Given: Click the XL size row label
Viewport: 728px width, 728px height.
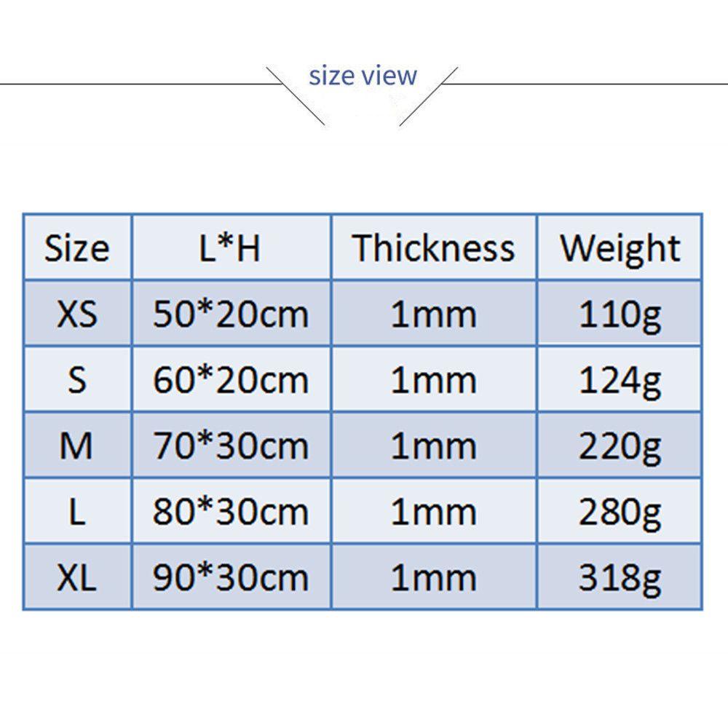Looking at the screenshot, I should coord(76,577).
